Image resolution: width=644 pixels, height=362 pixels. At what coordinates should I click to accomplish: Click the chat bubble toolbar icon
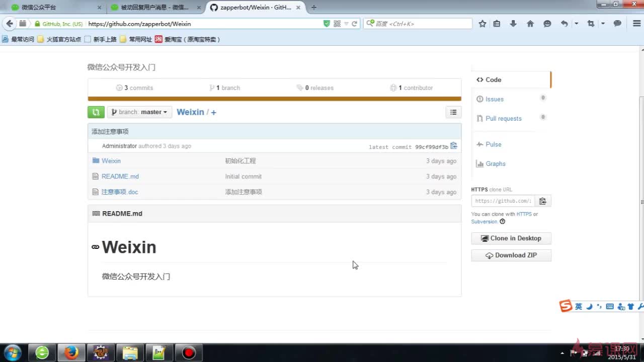pos(618,24)
